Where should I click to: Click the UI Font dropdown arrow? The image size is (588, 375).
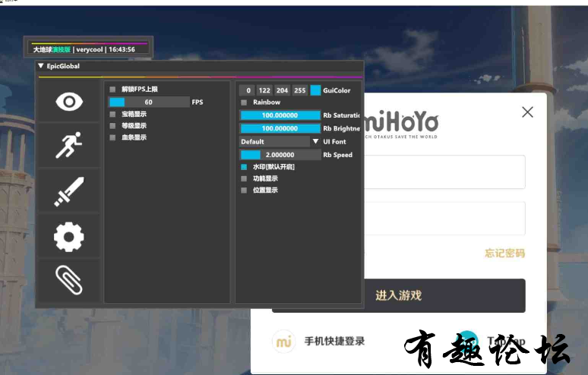coord(315,142)
